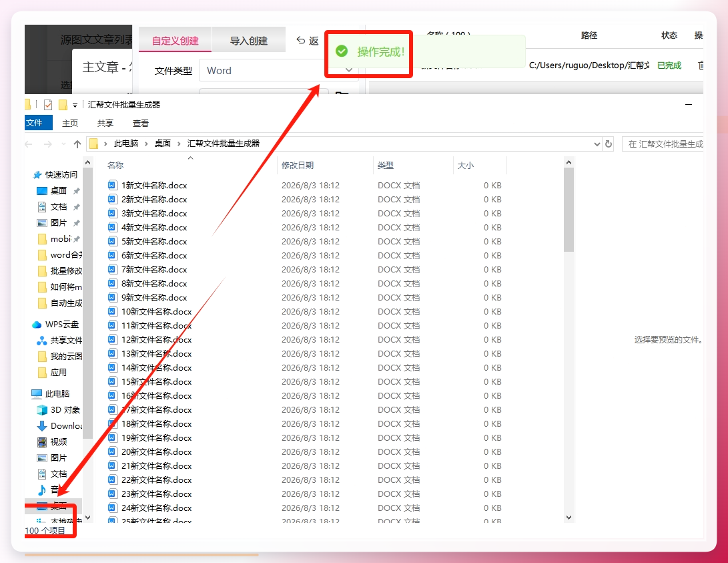Click the 返回 back arrow button
Viewport: 728px width, 563px height.
point(308,41)
